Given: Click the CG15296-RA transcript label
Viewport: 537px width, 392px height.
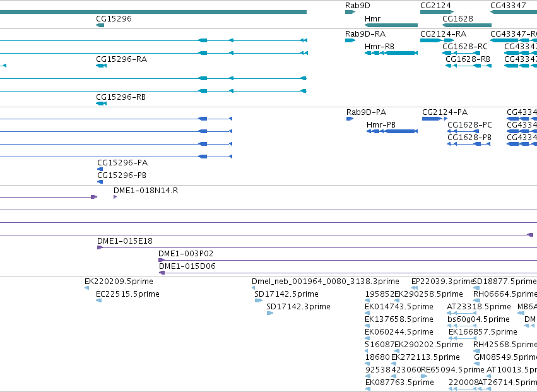Looking at the screenshot, I should pos(122,59).
